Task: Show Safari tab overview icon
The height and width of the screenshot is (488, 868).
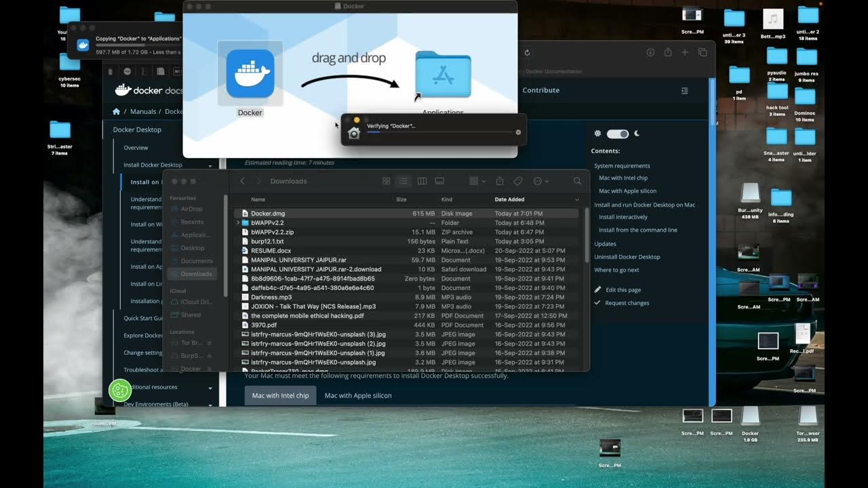Action: [703, 52]
